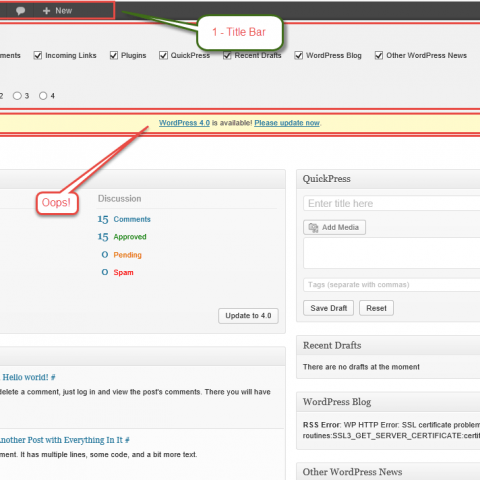
Task: Click the count 15 beside Approved
Action: (x=103, y=237)
